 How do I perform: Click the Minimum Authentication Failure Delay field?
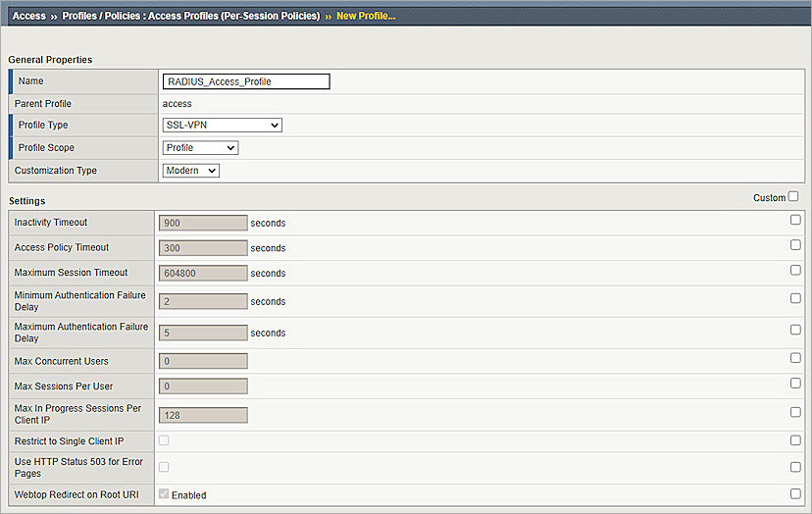203,301
